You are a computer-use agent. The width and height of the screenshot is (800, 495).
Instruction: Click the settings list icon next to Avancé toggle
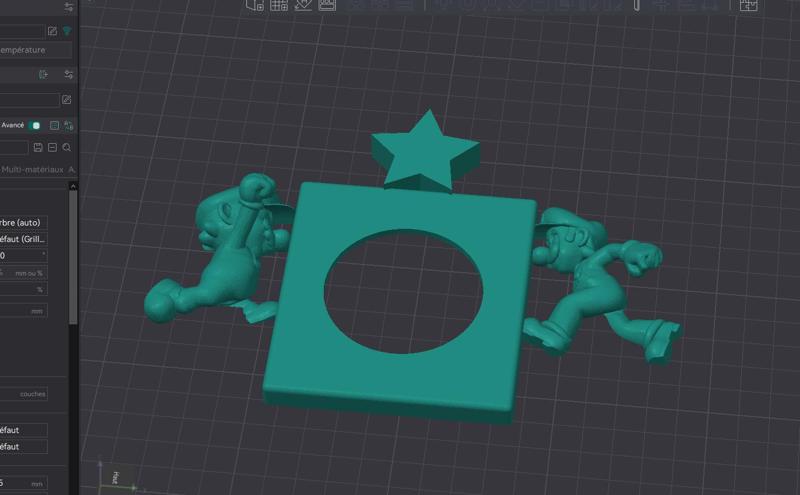coord(54,125)
